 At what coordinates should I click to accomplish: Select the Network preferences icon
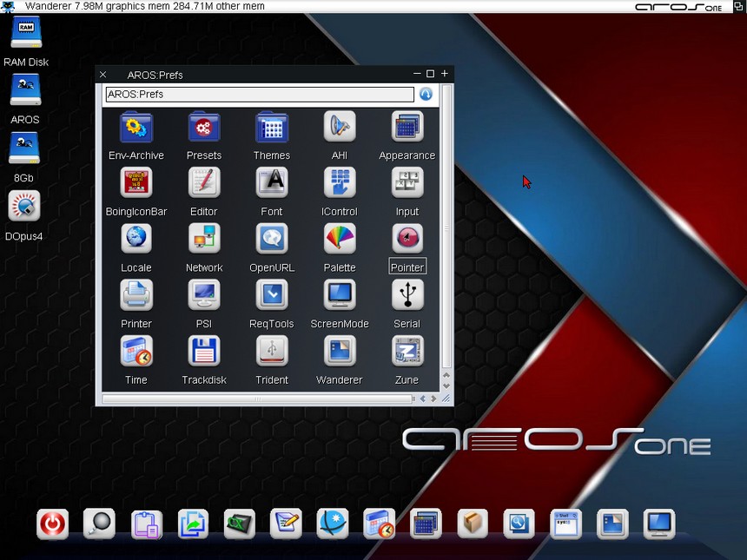tap(204, 239)
